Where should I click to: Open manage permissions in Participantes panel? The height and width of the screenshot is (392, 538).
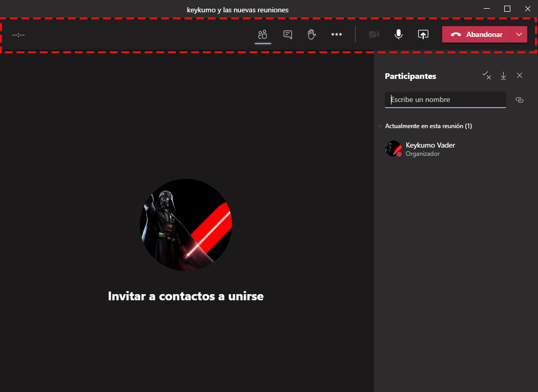pos(487,75)
